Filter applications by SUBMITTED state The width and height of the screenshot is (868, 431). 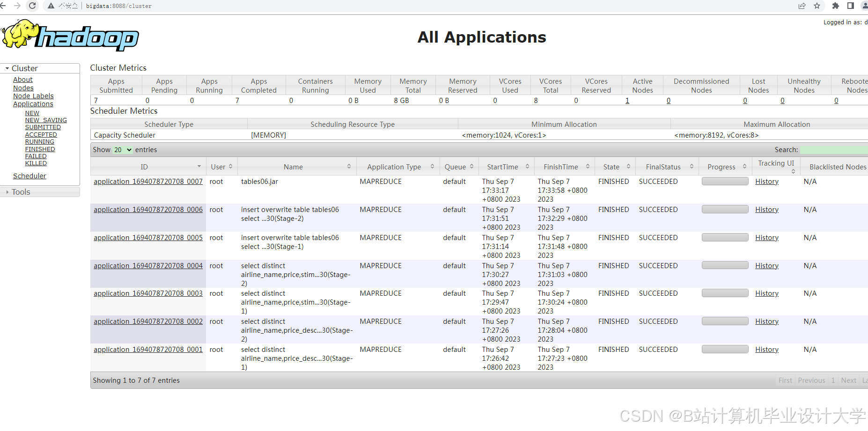[43, 127]
